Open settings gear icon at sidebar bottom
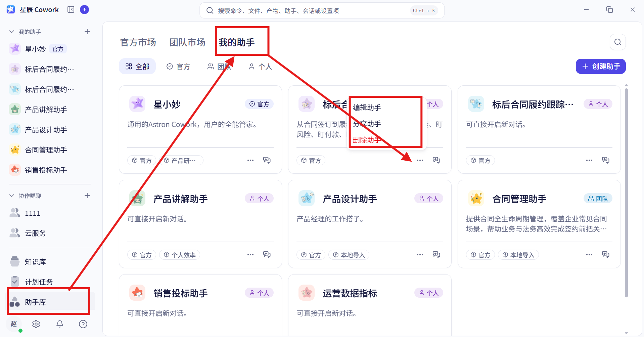Image resolution: width=644 pixels, height=337 pixels. [x=36, y=324]
